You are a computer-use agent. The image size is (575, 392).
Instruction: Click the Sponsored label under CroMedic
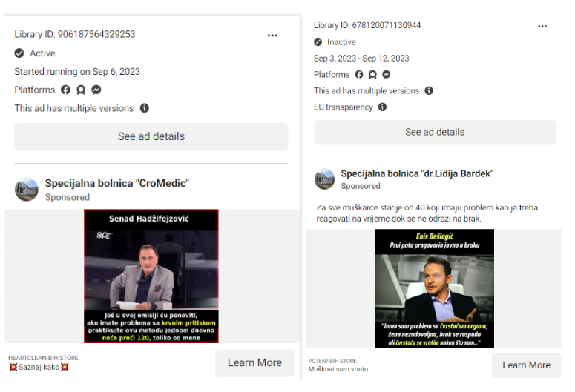click(67, 197)
